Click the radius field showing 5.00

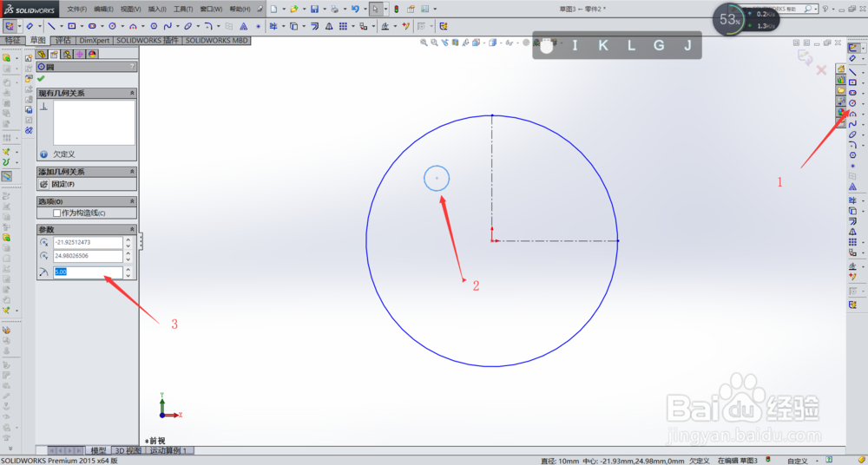click(88, 272)
